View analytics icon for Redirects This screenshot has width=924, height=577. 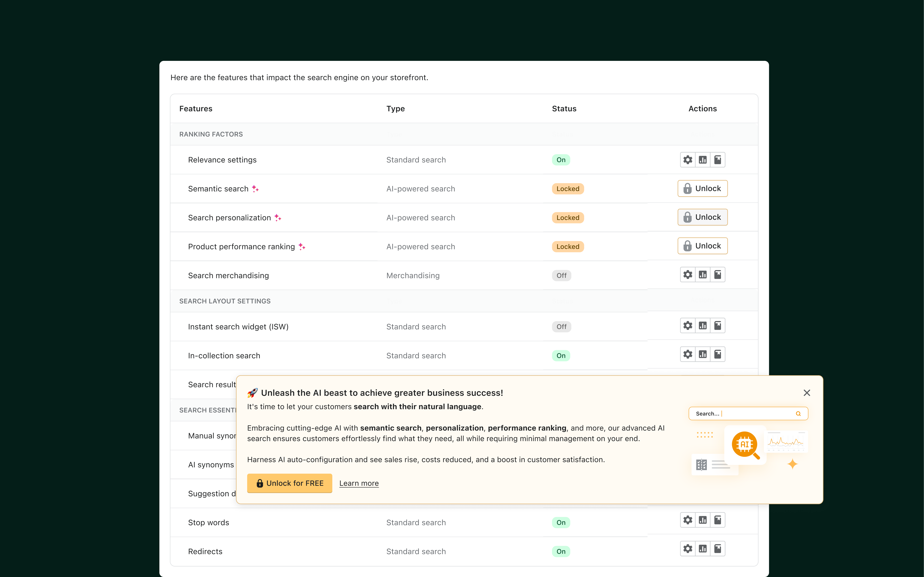(x=703, y=549)
